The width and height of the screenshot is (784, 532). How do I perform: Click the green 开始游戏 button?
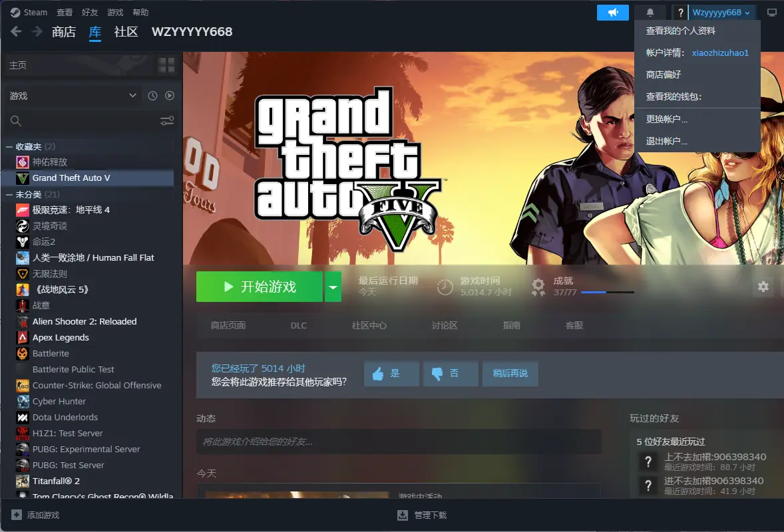[x=260, y=287]
